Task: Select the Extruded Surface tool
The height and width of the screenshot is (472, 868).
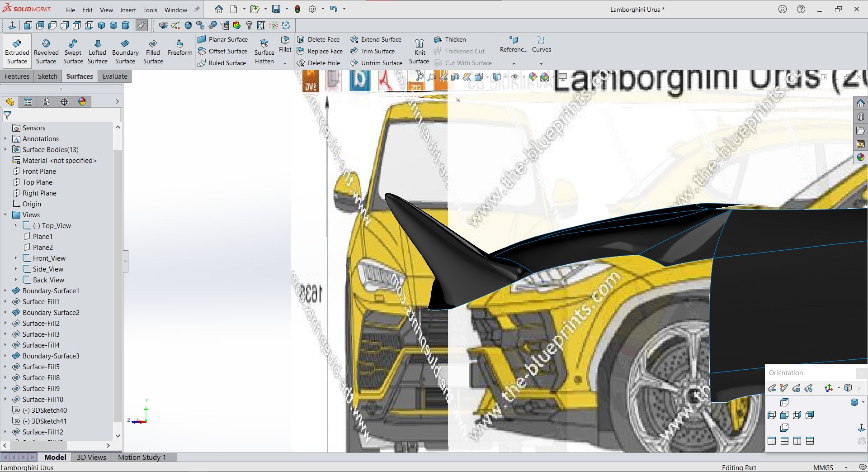Action: click(x=16, y=50)
